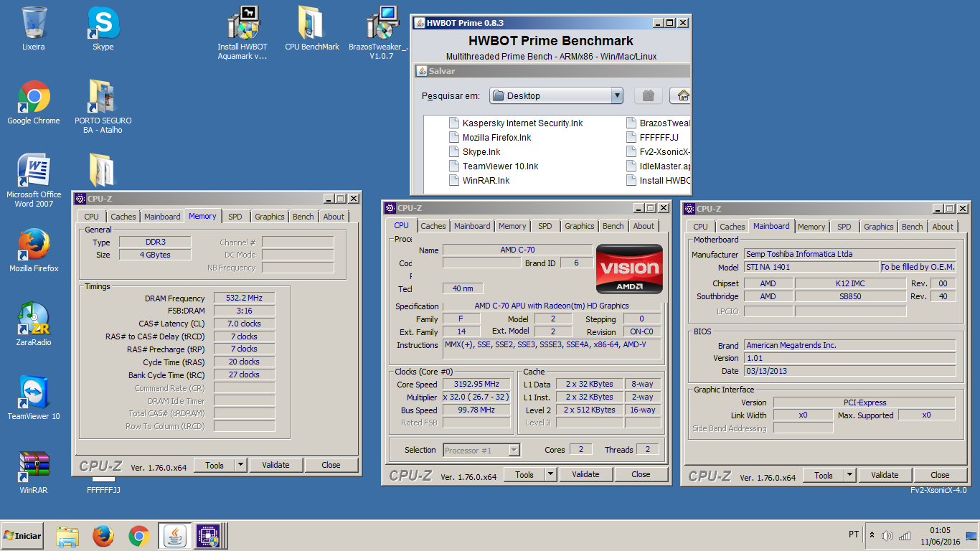This screenshot has width=980, height=551.
Task: Click the DRAM Frequency 532.2 MHz field
Action: [x=244, y=298]
